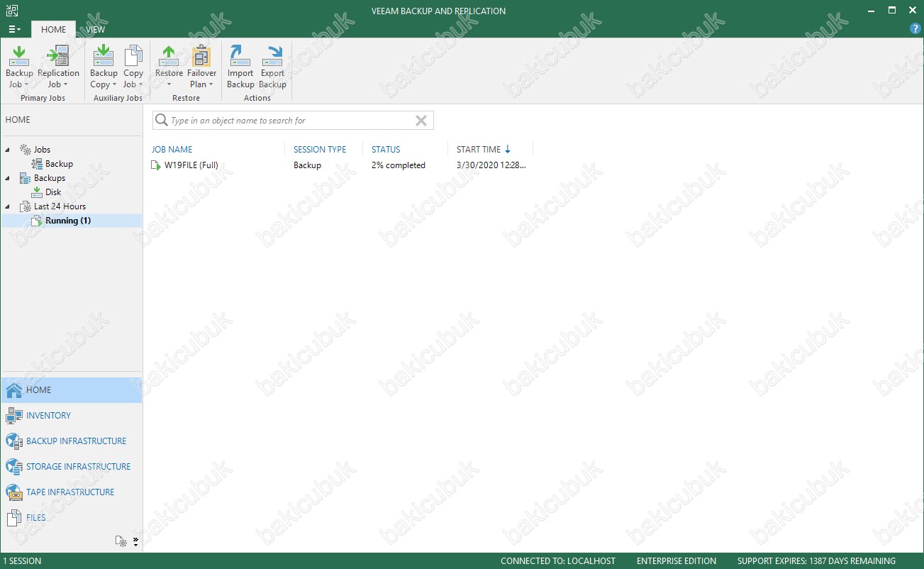The image size is (924, 569).
Task: Click the Backup session type cell
Action: pyautogui.click(x=307, y=165)
